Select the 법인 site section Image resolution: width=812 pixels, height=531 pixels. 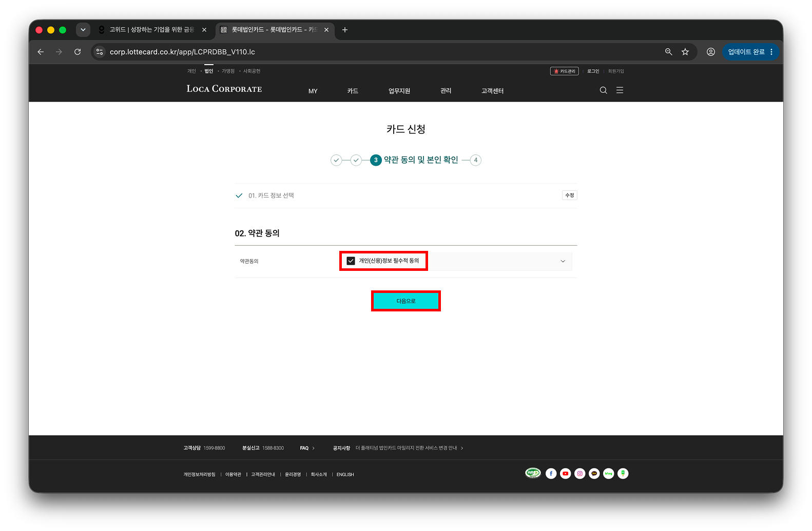coord(209,71)
